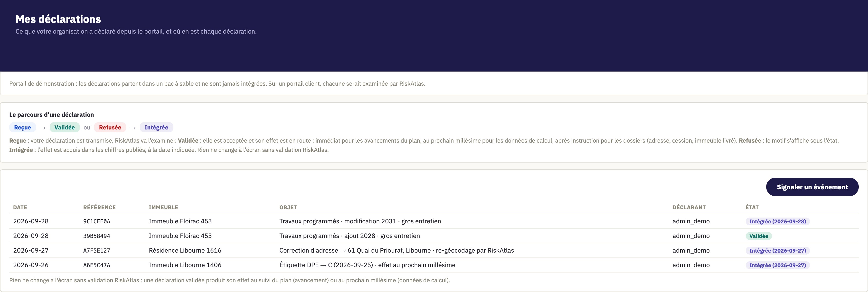Viewport: 868px width, 292px height.
Task: Click the Le parcours d'une déclaration heading
Action: click(x=52, y=115)
